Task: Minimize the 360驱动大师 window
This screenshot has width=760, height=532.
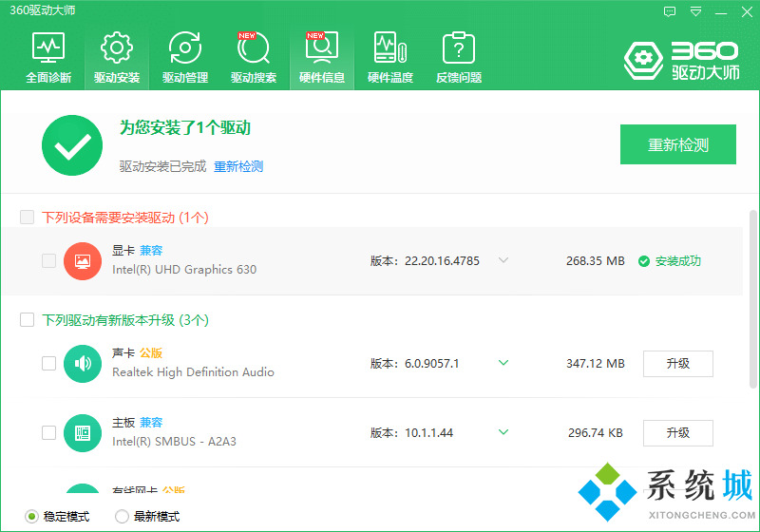Action: click(721, 12)
